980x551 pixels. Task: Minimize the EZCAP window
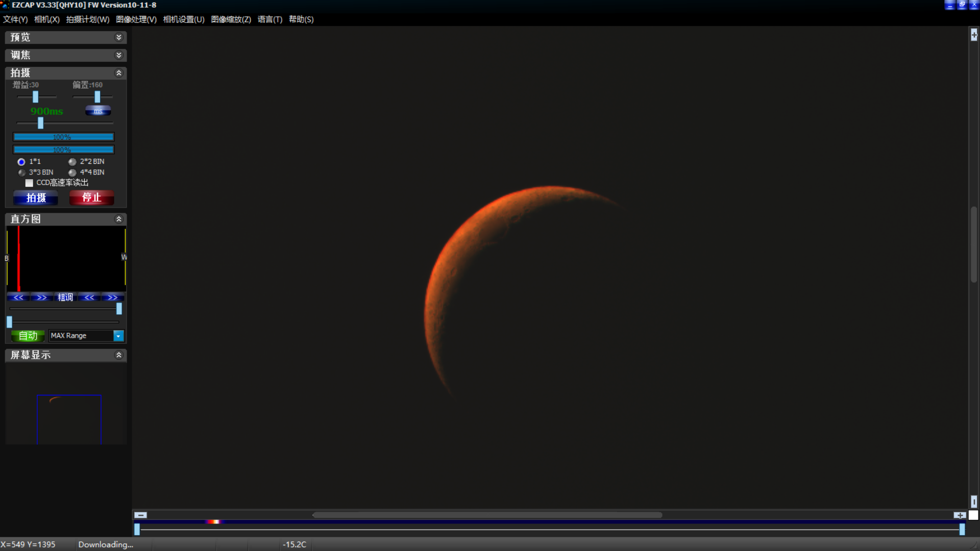[949, 5]
